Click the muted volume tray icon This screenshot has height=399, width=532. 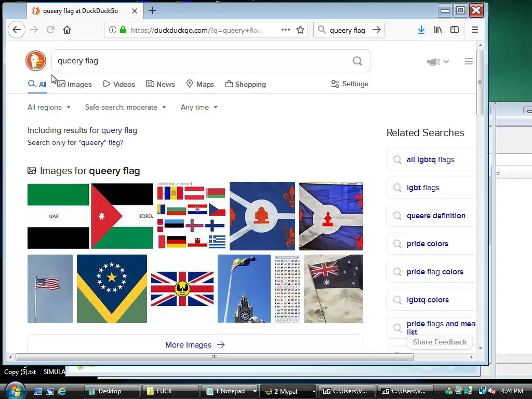(x=493, y=391)
